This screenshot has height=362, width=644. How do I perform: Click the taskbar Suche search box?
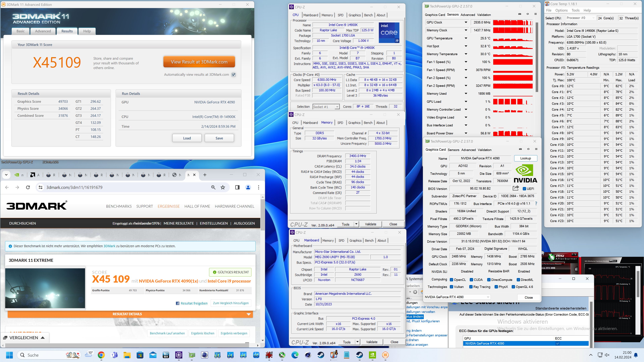[x=49, y=355]
